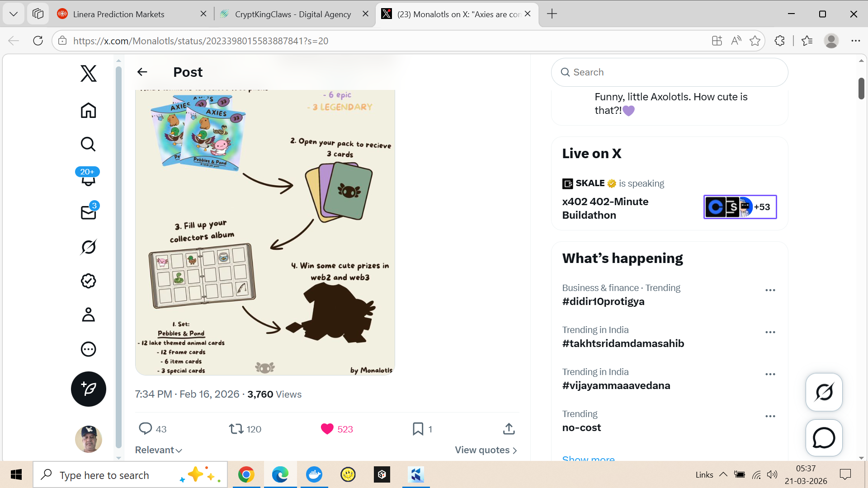Open Grok icon in left sidebar

(x=88, y=247)
